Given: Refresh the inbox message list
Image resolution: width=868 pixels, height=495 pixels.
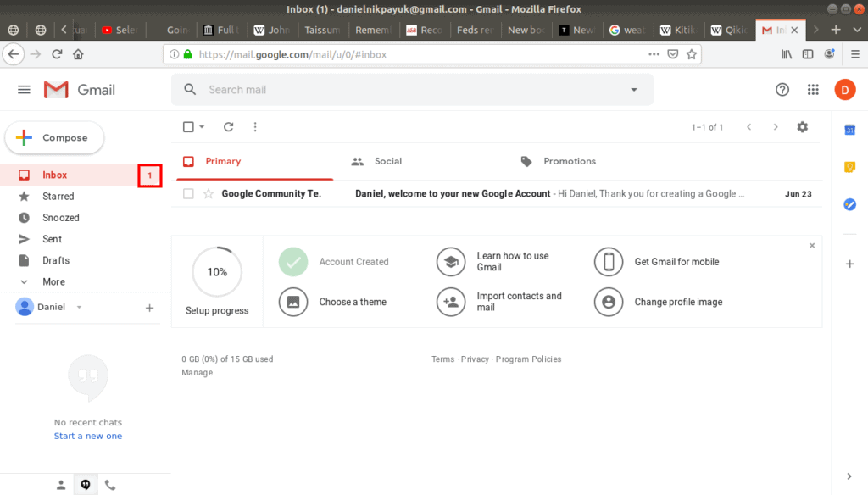Looking at the screenshot, I should (228, 127).
